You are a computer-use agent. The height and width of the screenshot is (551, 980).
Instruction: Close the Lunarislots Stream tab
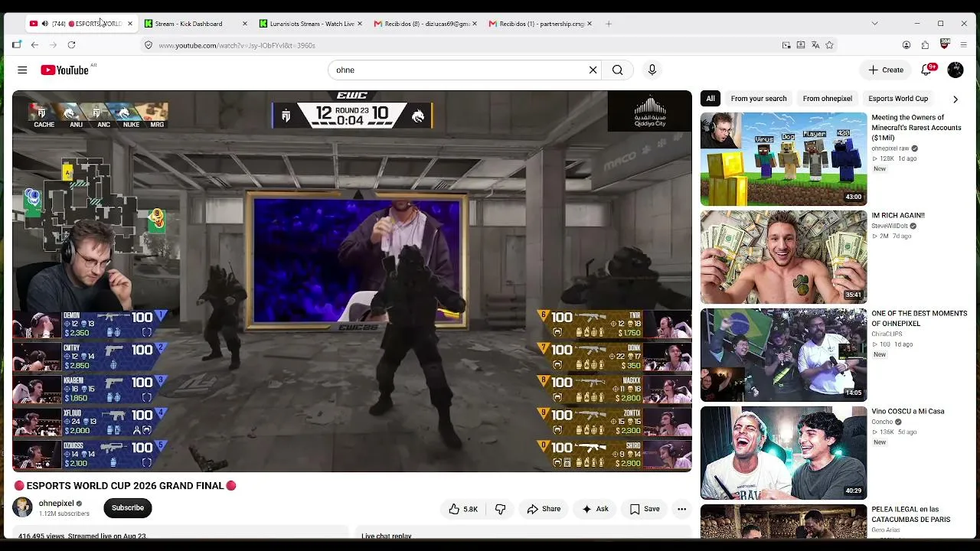tap(360, 24)
